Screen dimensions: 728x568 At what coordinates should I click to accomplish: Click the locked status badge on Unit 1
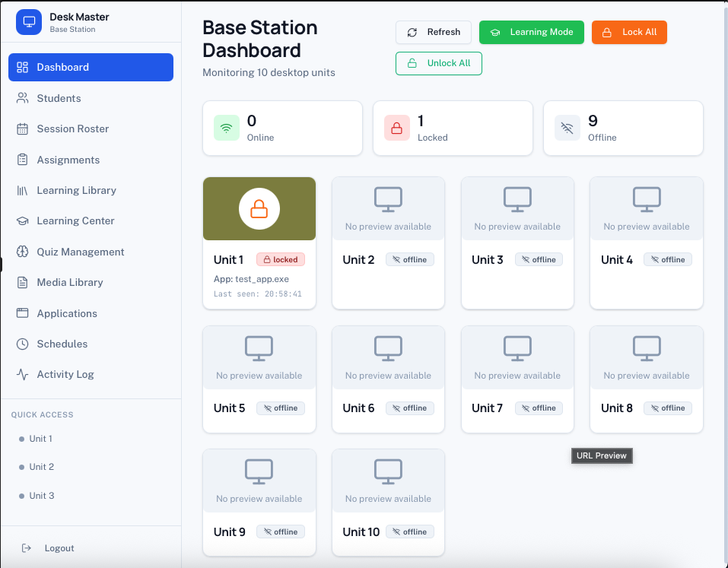tap(281, 259)
